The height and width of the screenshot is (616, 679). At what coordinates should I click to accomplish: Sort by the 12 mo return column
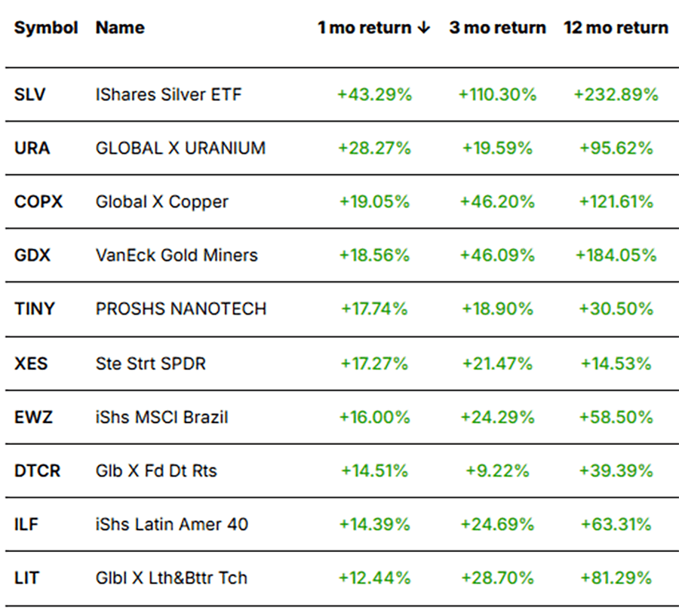[616, 28]
